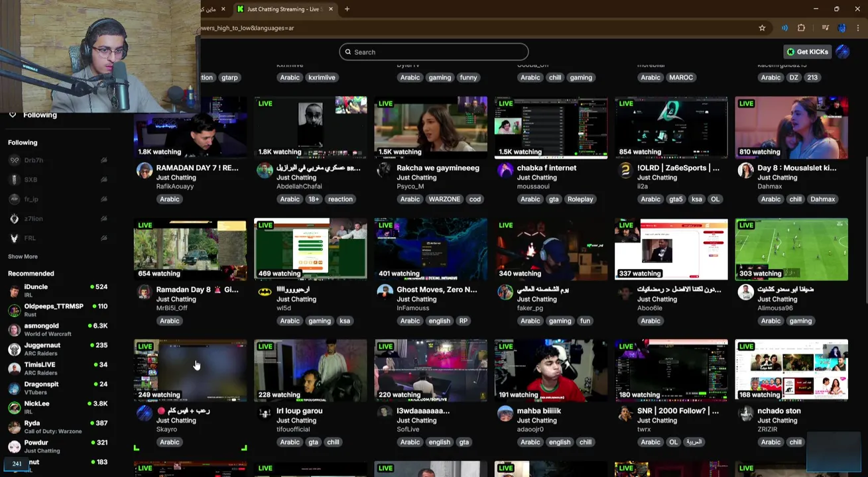Expand the Following list with Show More
The height and width of the screenshot is (477, 868).
[x=23, y=256]
